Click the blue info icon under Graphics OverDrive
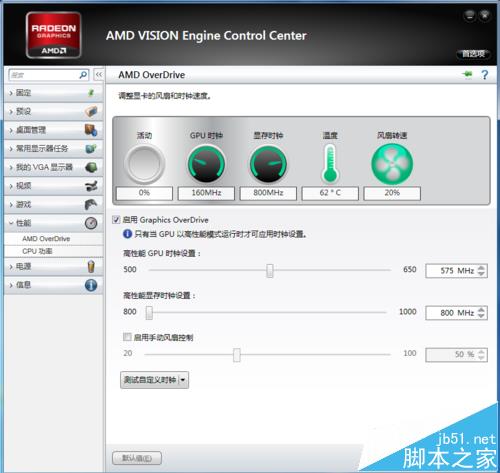The image size is (500, 473). (x=127, y=234)
